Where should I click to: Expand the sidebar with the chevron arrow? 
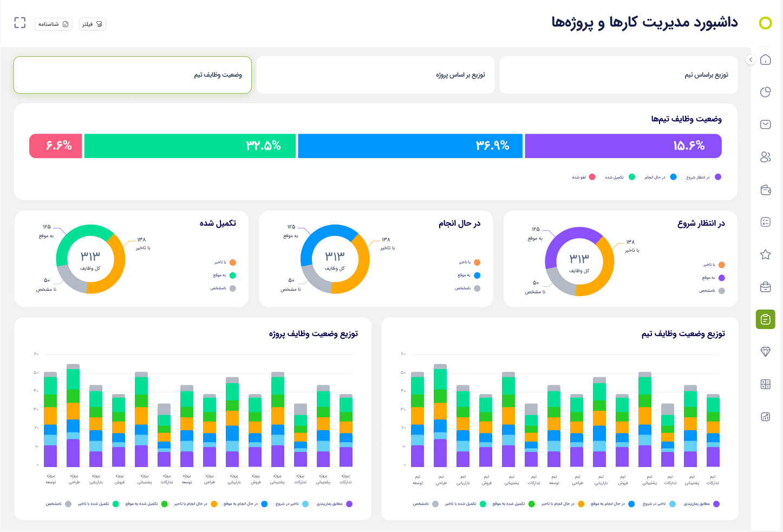tap(751, 60)
